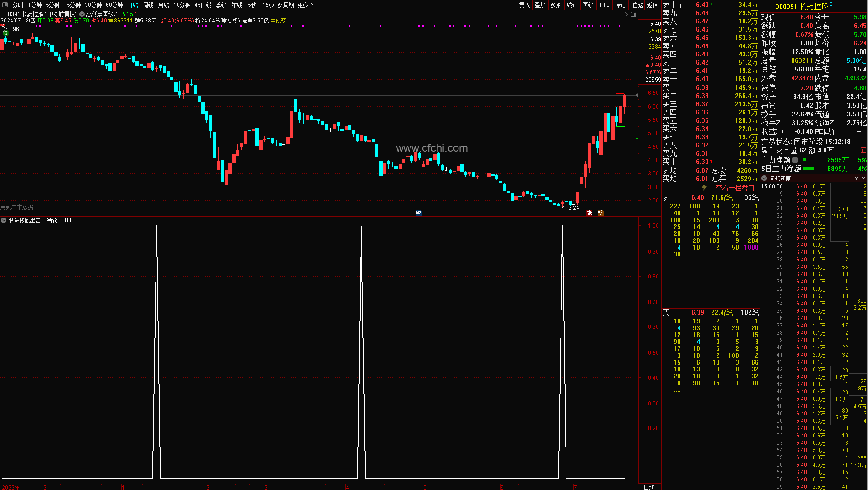Select the 5秒 period
868x490 pixels.
[252, 5]
